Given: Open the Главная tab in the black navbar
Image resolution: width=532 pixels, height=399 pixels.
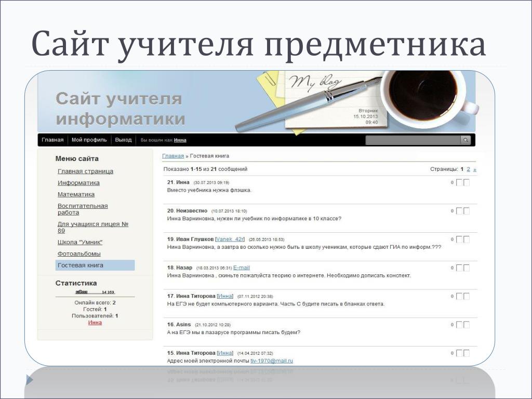Looking at the screenshot, I should pyautogui.click(x=52, y=140).
